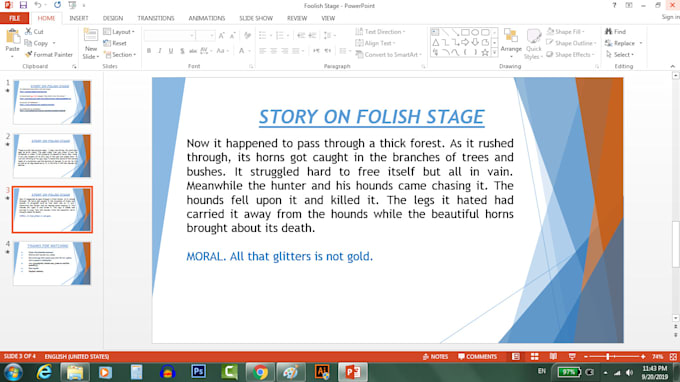
Task: Open Shape Fill color options
Action: 566,32
